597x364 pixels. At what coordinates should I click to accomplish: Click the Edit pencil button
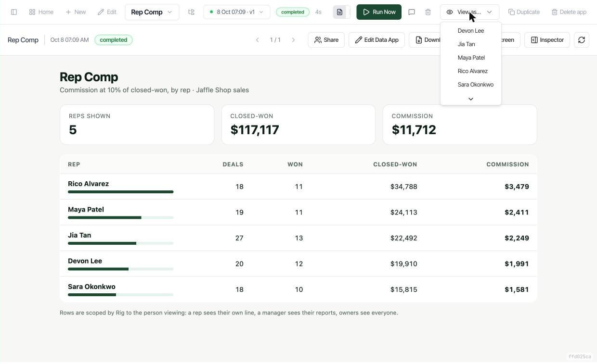pos(107,12)
